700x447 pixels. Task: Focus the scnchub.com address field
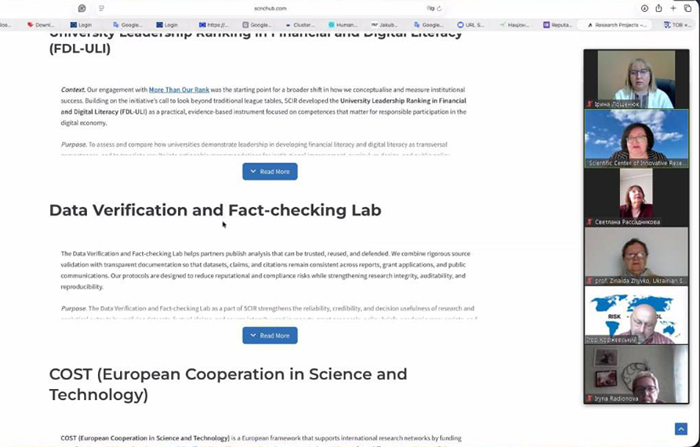click(270, 8)
